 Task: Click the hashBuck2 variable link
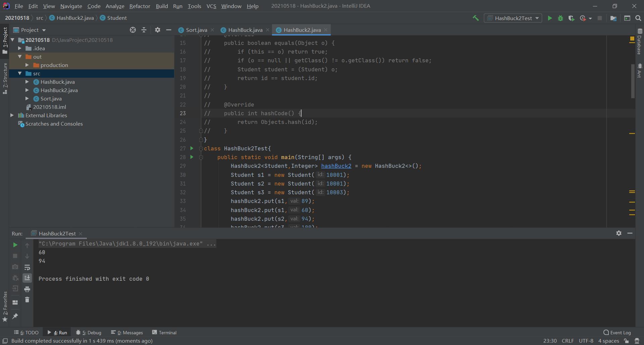(x=336, y=166)
